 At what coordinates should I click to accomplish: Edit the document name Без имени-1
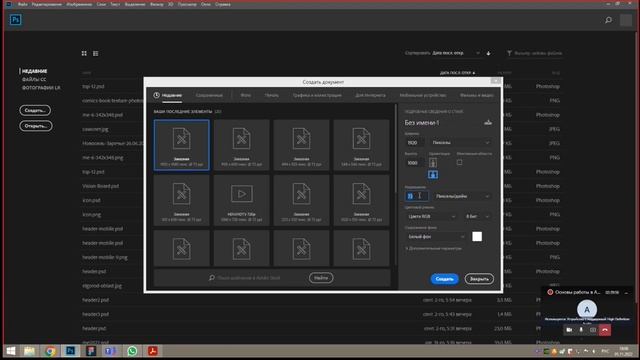422,122
